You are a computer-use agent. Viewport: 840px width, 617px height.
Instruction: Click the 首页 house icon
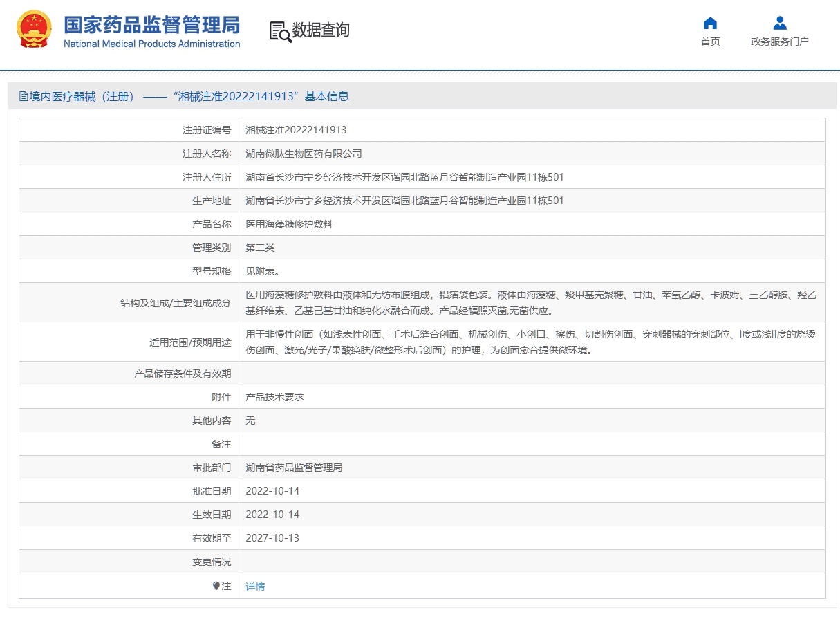coord(710,23)
